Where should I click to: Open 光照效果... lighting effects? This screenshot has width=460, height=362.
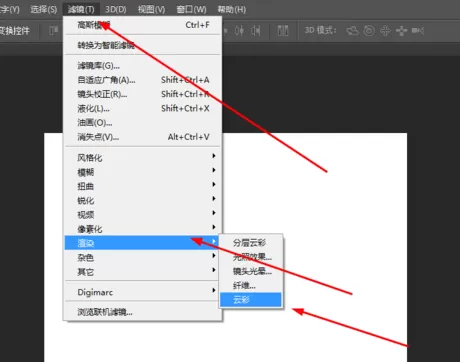(251, 257)
